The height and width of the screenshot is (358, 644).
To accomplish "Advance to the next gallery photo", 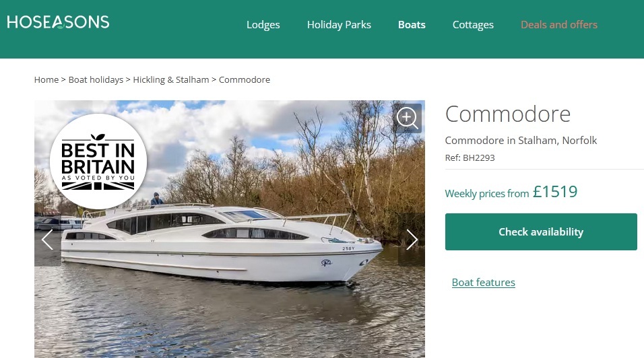I will click(x=412, y=240).
